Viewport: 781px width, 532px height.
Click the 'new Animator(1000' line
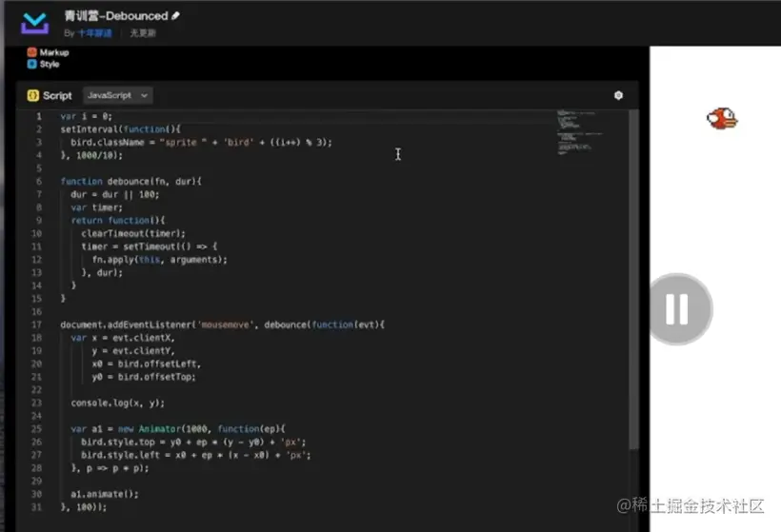pos(178,429)
